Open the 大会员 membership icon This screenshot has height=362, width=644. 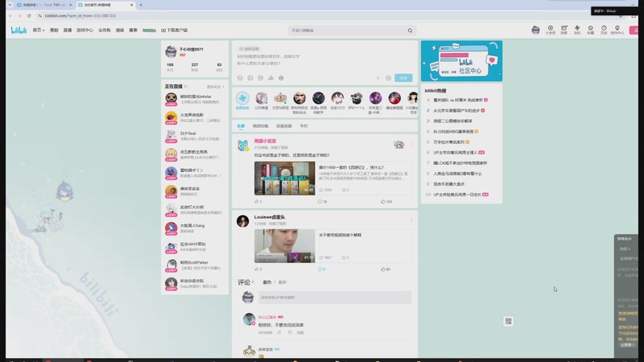click(551, 30)
